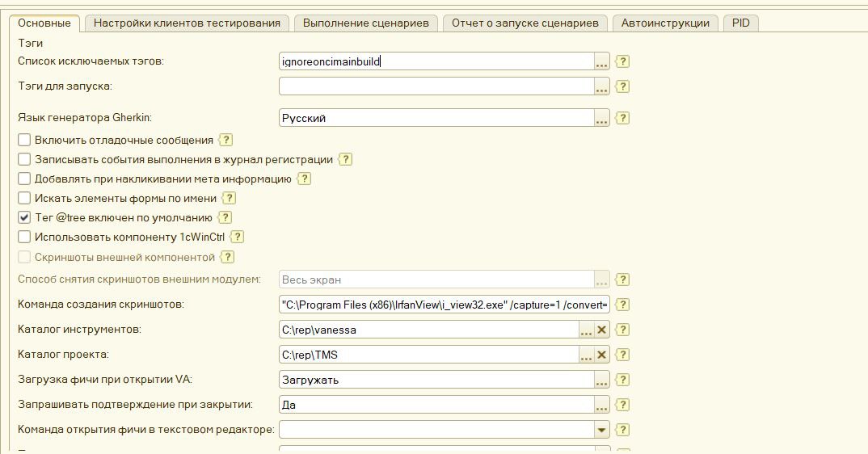
Task: Open Отчет о запуске сценариев tab
Action: click(x=525, y=23)
